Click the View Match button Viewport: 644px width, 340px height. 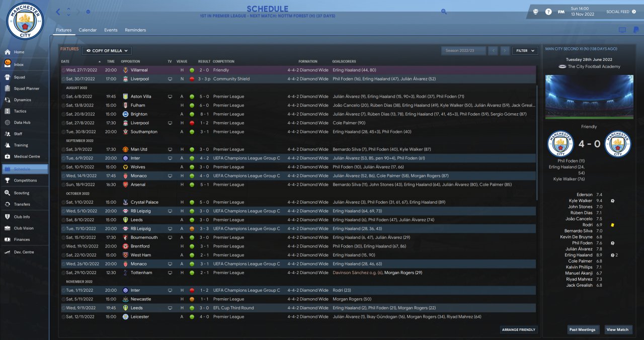coord(617,330)
